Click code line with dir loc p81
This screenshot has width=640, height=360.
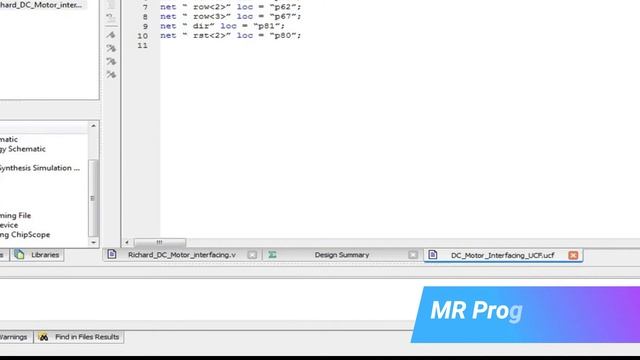222,26
